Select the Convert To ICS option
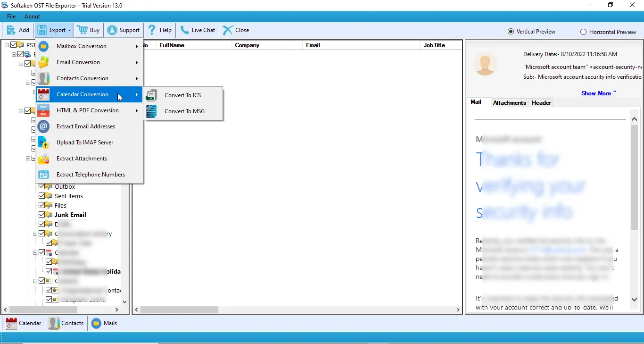The image size is (644, 344). tap(182, 95)
